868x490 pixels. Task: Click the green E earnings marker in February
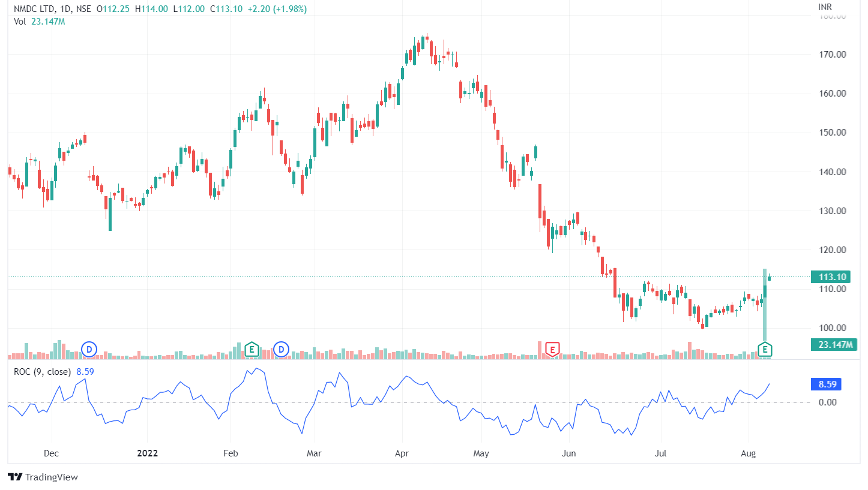pyautogui.click(x=252, y=348)
